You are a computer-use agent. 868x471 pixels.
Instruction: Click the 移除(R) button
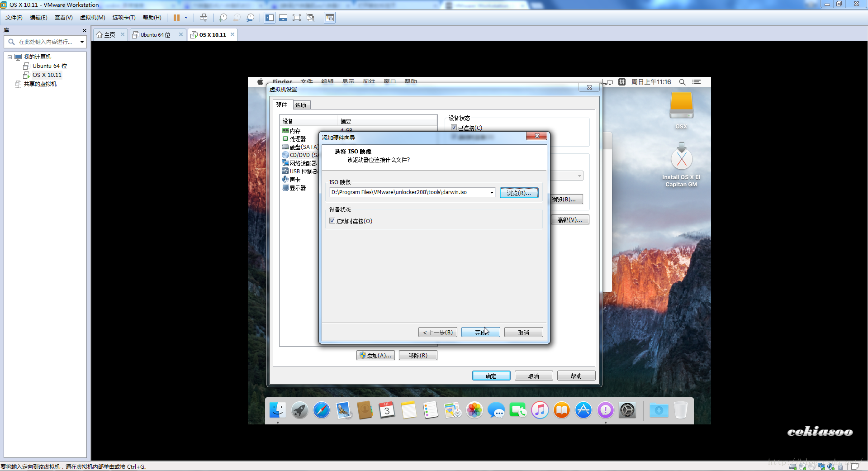418,356
